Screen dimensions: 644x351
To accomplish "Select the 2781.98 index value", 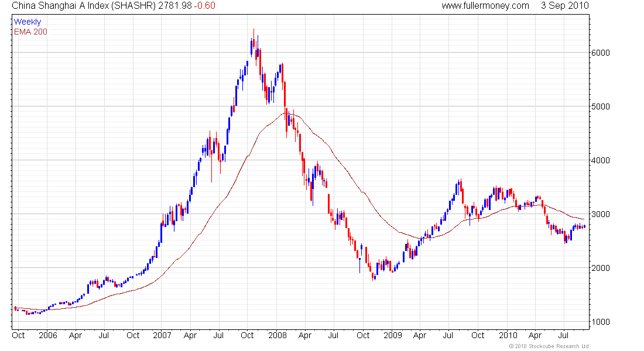I will [174, 6].
